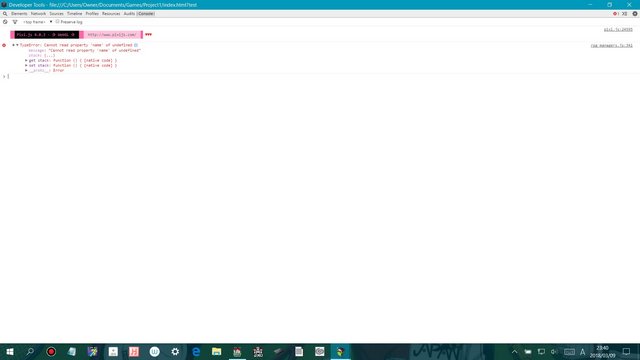Viewport: 640px width, 360px height.
Task: Open the Elements tab
Action: pos(19,13)
